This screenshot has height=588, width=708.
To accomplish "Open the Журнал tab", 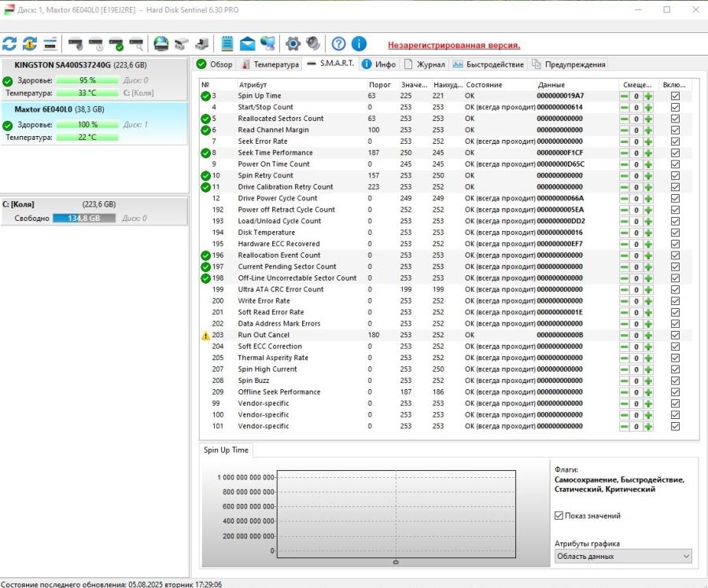I will tap(427, 64).
